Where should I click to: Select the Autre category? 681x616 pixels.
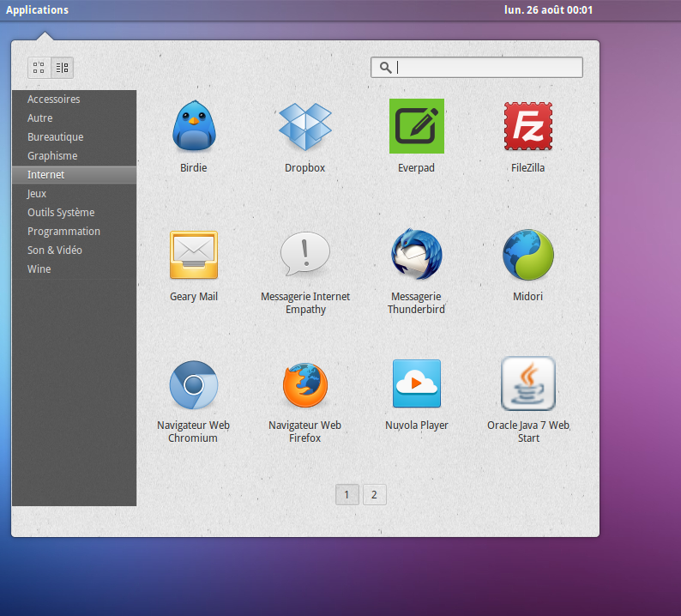(x=75, y=118)
